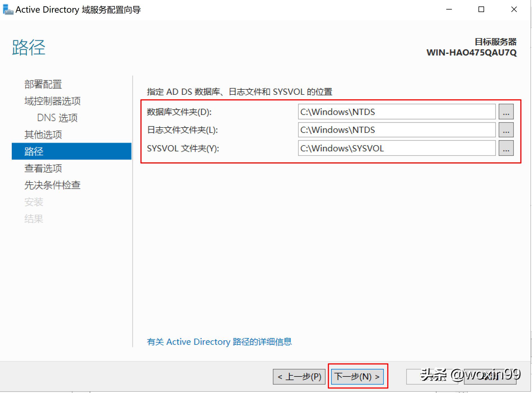Screen dimensions: 532x393
Task: Select 先决条件检查 in the sidebar
Action: 52,185
